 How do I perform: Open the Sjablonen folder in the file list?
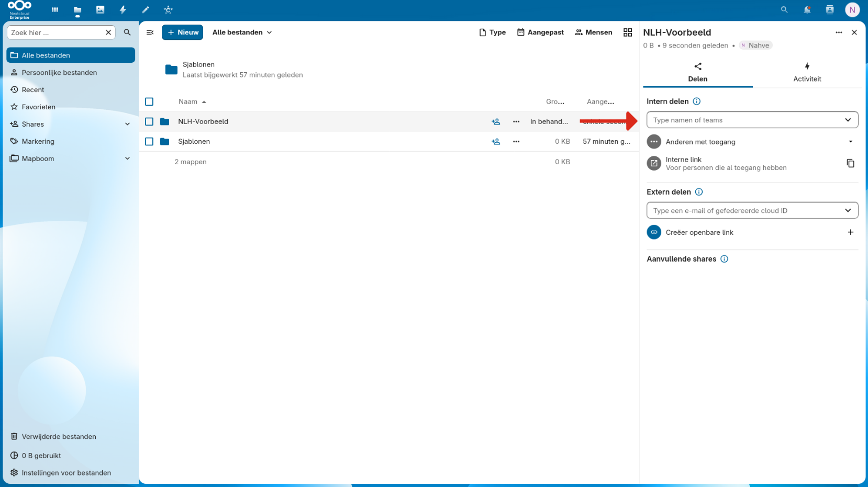click(x=194, y=141)
